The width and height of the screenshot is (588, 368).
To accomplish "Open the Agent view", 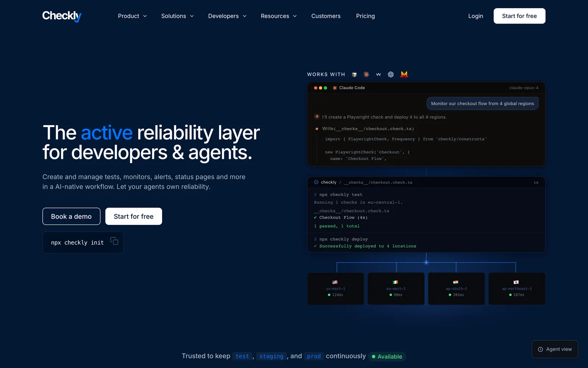I will [555, 349].
